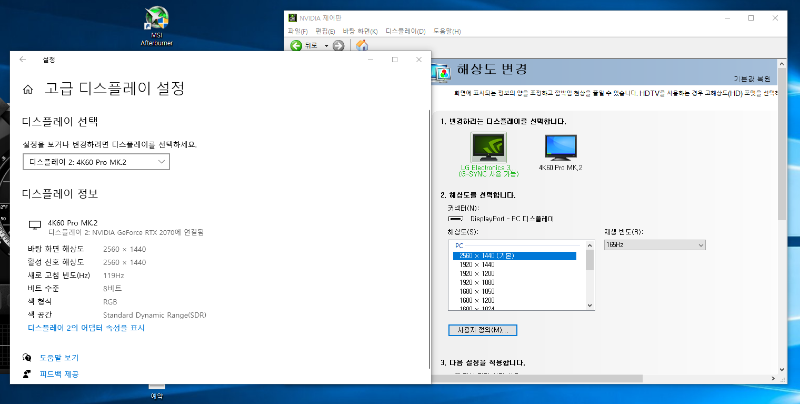Select the 1920 × 1200 resolution

(x=477, y=273)
